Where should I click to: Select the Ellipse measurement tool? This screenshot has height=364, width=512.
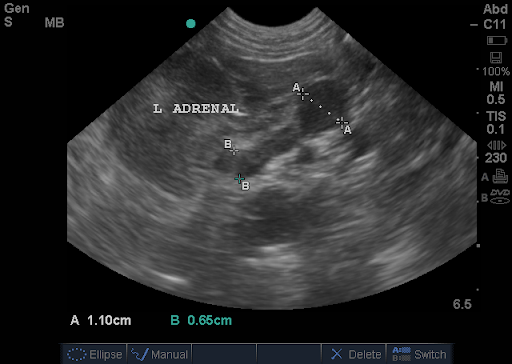click(94, 354)
